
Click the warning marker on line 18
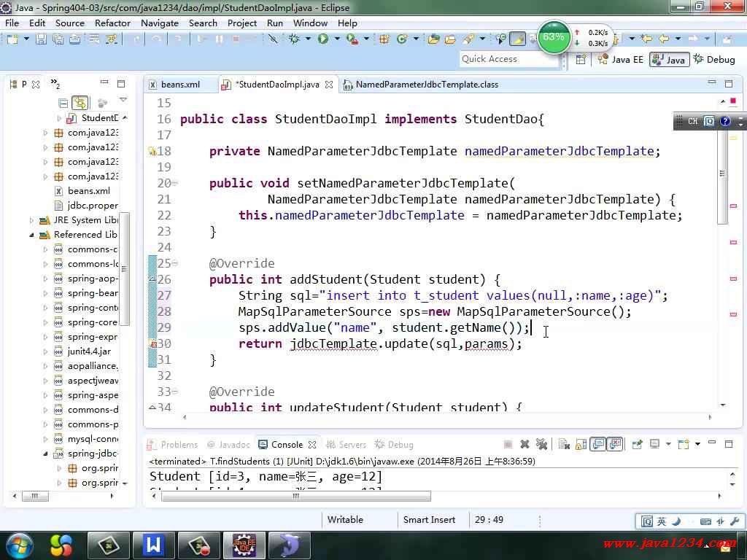pos(152,152)
